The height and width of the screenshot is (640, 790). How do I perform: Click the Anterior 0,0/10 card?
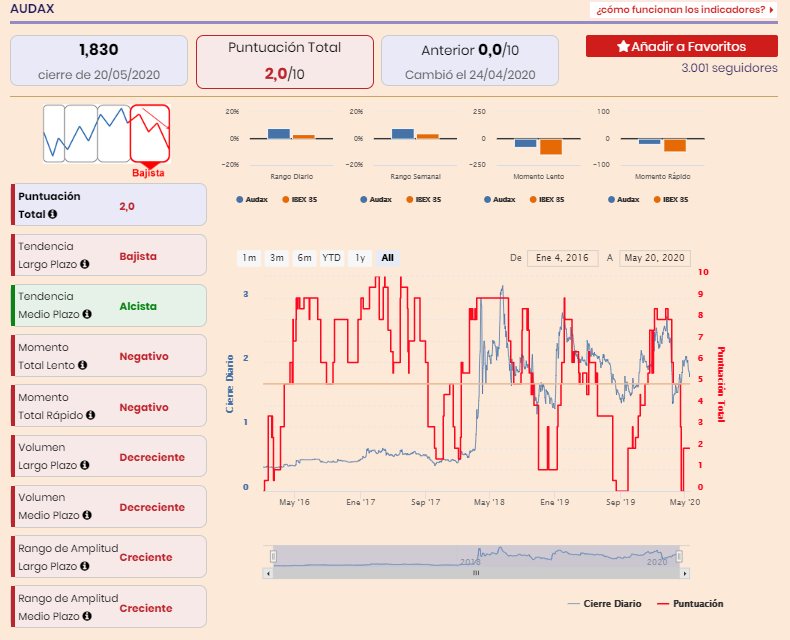click(470, 61)
